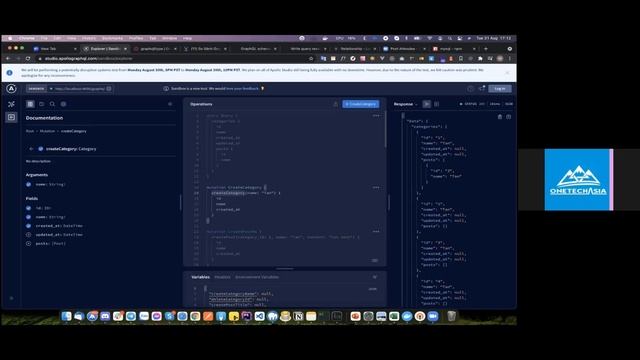Navigate to Mutation in documentation breadcrumb
The image size is (640, 360).
(47, 131)
